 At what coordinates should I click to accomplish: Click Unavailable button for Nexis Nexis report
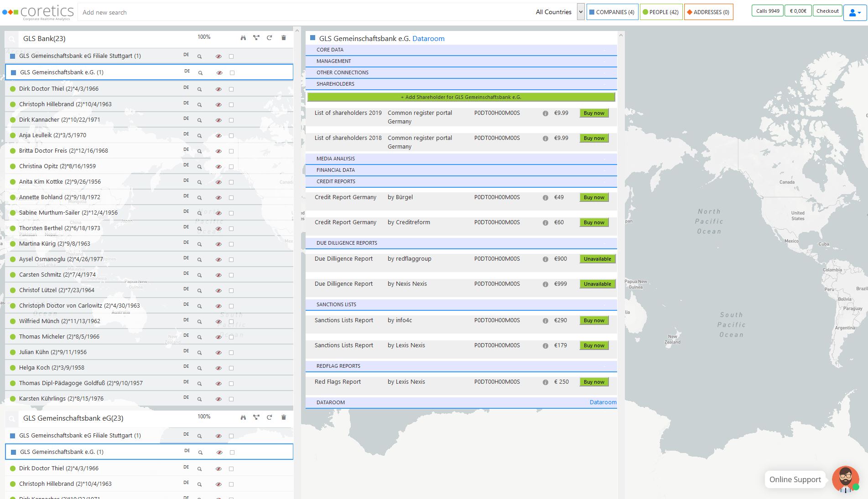(598, 284)
